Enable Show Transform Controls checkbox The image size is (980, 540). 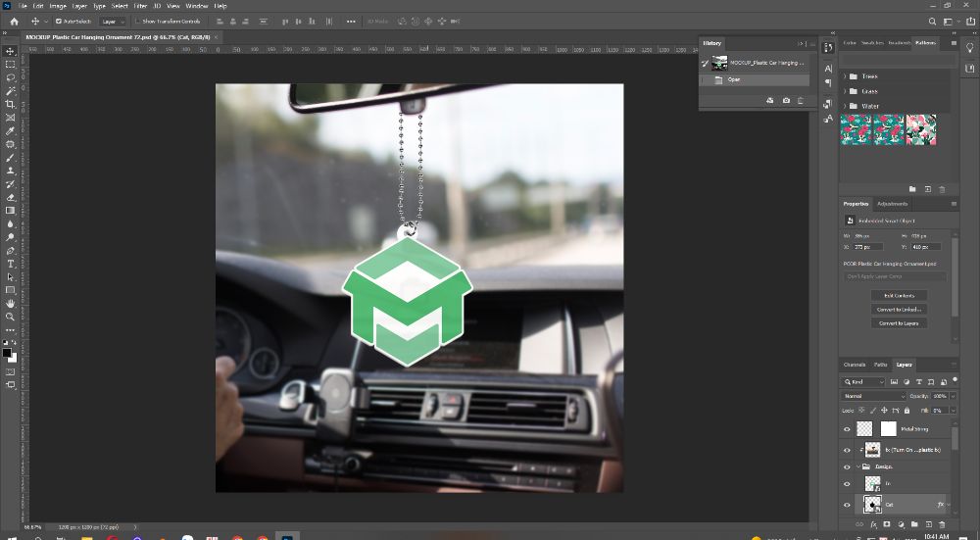coord(138,22)
